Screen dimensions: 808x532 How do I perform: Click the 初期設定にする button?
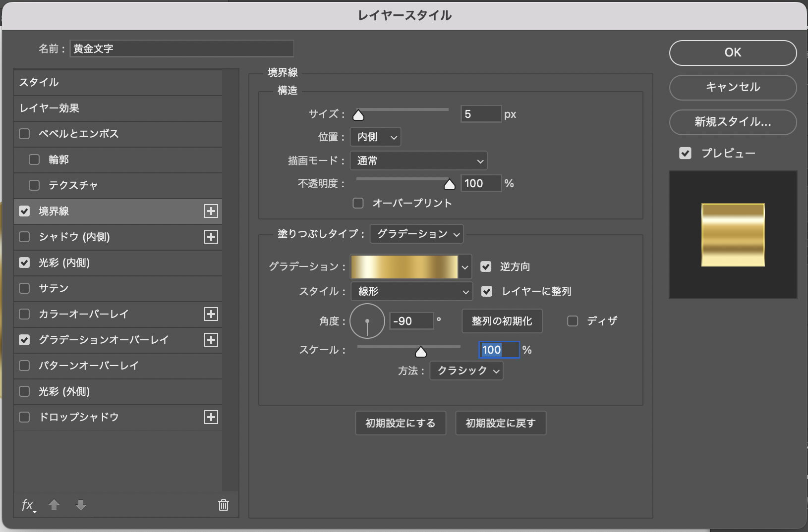[x=401, y=423]
